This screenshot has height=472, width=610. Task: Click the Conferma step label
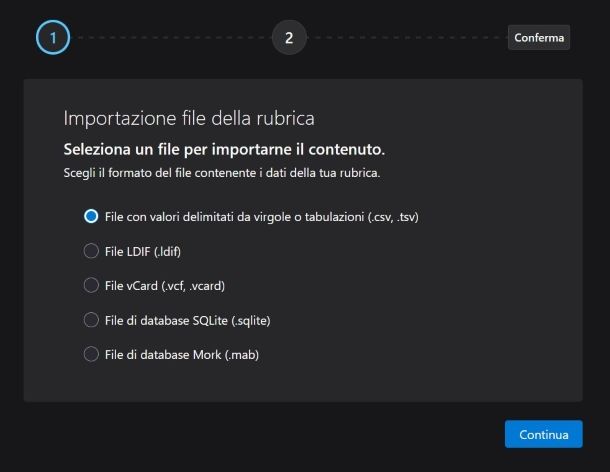point(539,38)
